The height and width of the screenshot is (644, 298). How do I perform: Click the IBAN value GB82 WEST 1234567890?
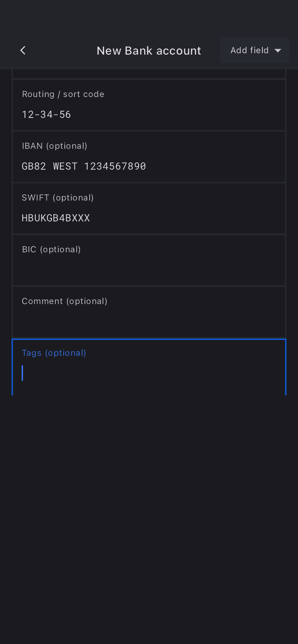coord(84,166)
